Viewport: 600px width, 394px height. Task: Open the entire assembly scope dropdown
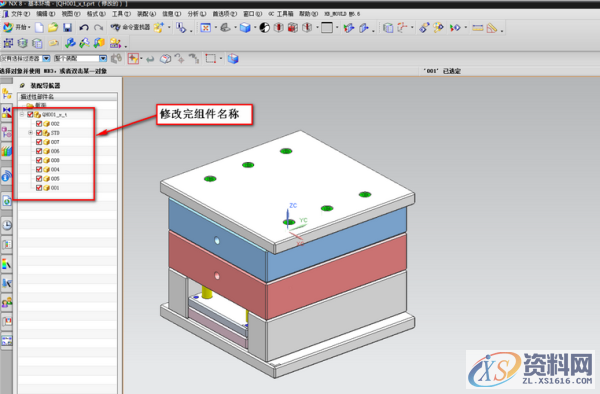coord(103,59)
